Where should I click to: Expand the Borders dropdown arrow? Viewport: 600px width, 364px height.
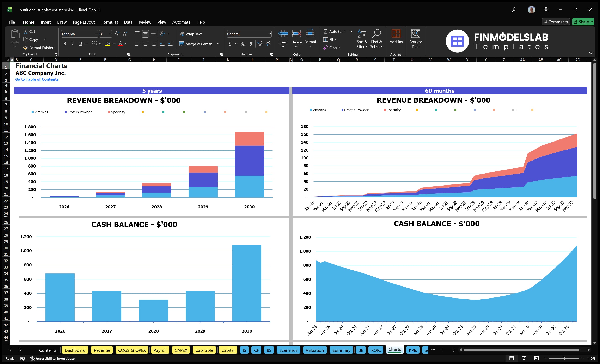click(x=100, y=44)
